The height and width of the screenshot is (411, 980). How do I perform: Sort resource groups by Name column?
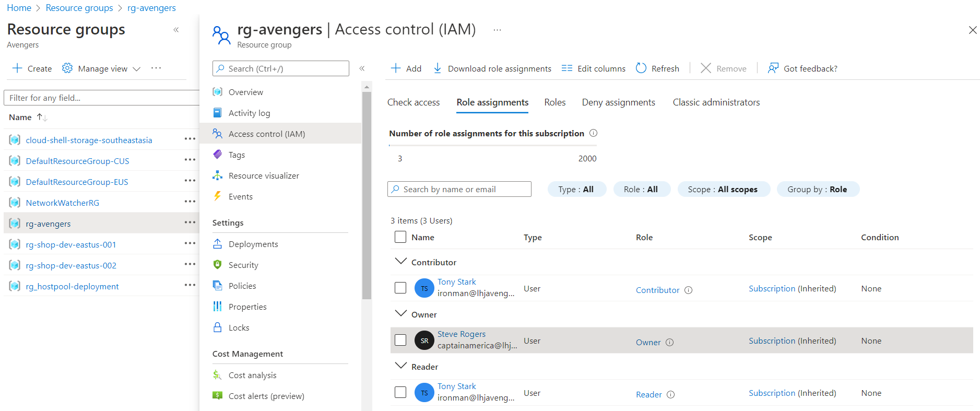tap(28, 118)
